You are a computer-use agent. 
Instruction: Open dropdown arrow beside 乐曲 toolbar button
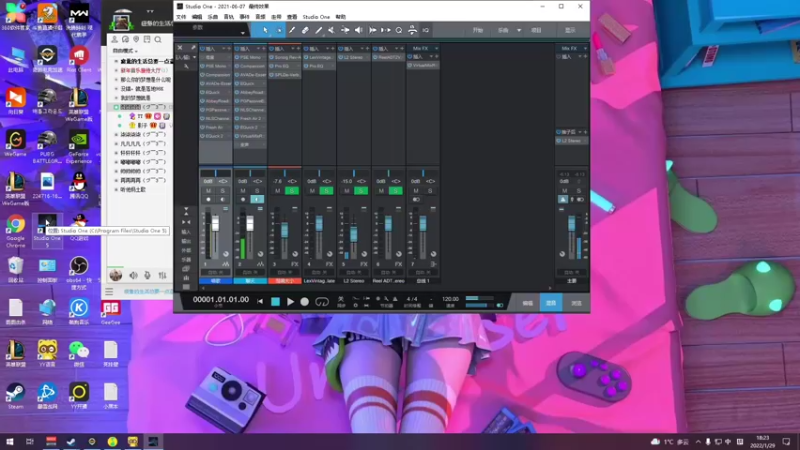[519, 30]
